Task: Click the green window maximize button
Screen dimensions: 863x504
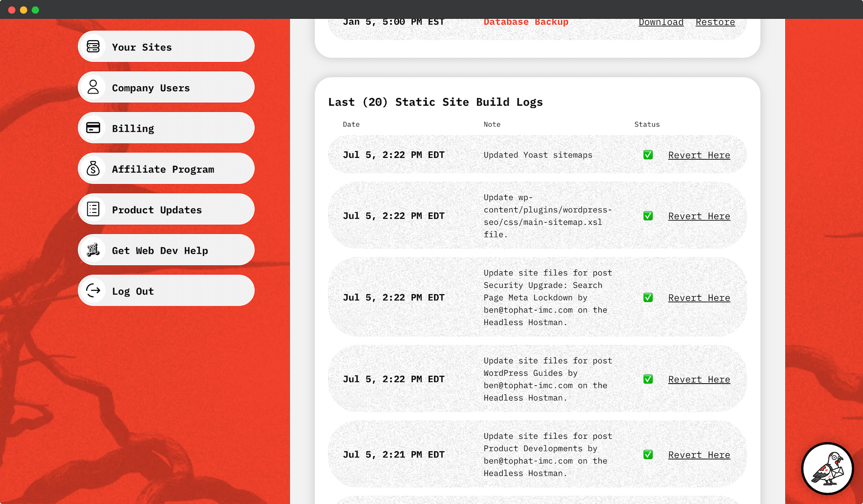Action: (x=35, y=10)
